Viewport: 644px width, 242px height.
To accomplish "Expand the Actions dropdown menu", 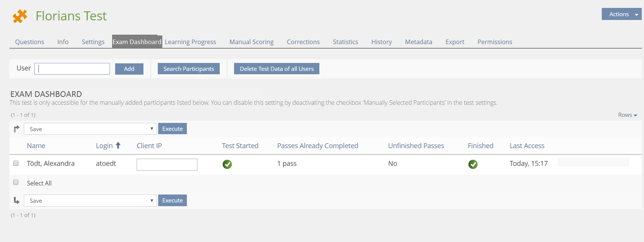I will click(x=621, y=14).
